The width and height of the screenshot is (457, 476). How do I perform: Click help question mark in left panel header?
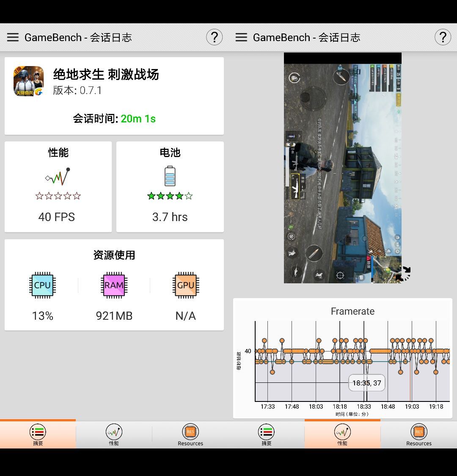click(214, 37)
